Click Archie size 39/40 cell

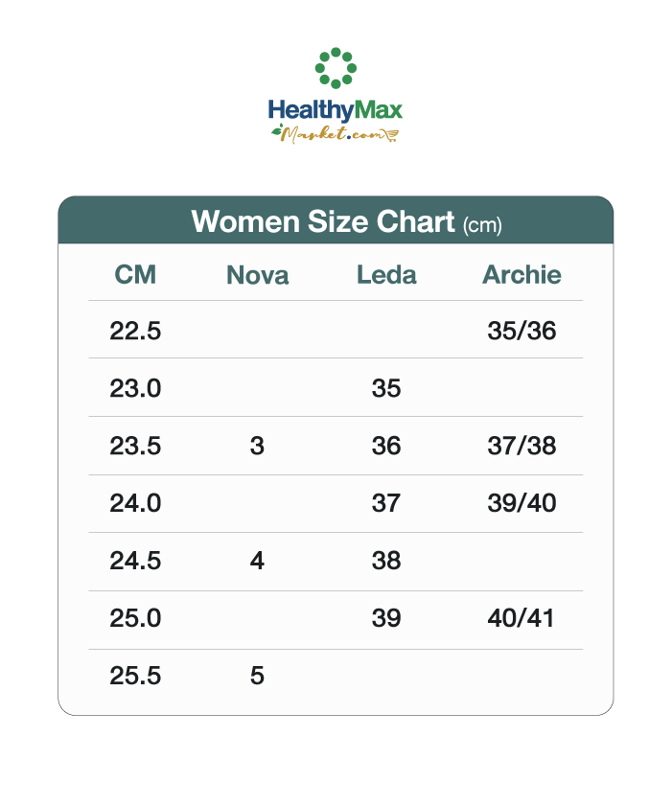521,503
